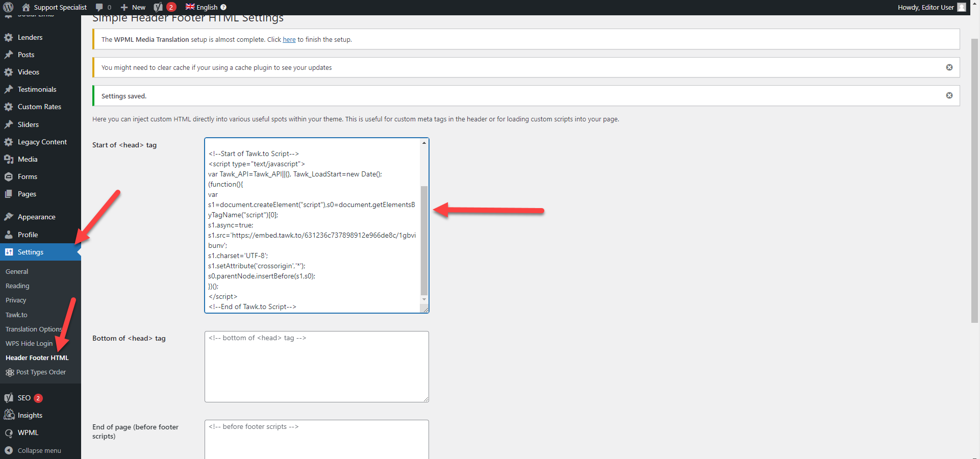Click the Pages icon
The image size is (980, 459).
pyautogui.click(x=9, y=194)
